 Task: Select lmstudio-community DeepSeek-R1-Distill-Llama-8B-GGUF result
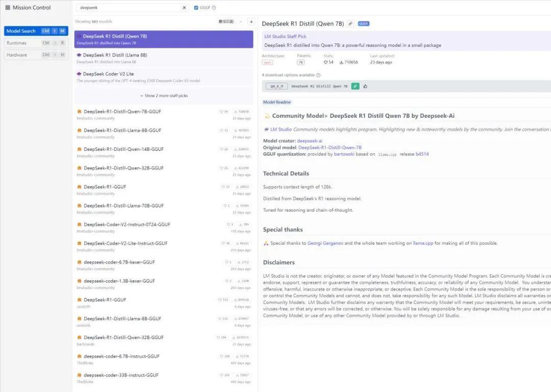pos(164,134)
